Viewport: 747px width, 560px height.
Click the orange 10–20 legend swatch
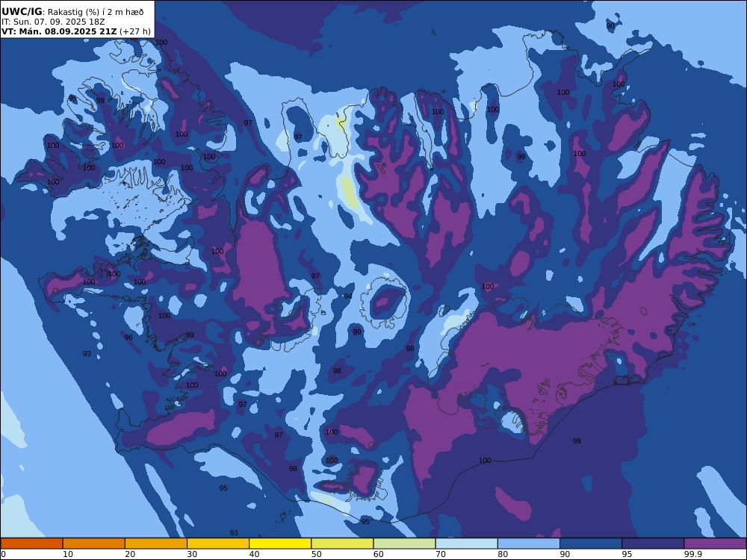tap(94, 544)
